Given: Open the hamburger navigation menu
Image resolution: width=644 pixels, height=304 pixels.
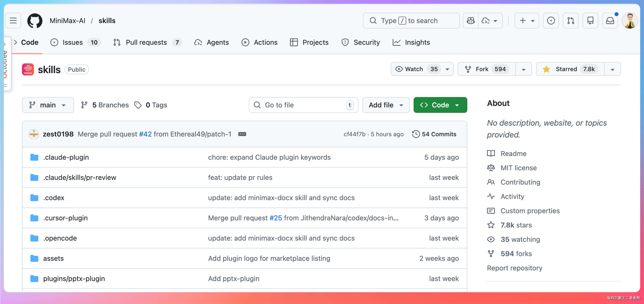Looking at the screenshot, I should point(13,21).
